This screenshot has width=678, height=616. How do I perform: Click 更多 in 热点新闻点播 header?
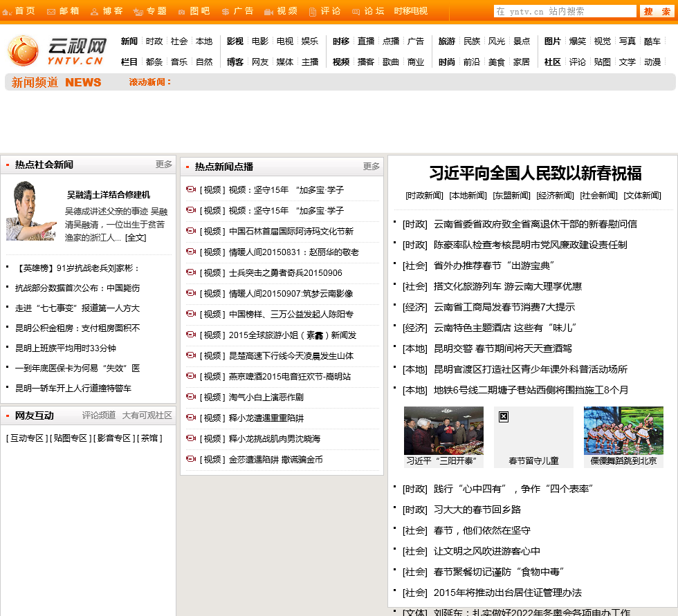(371, 167)
